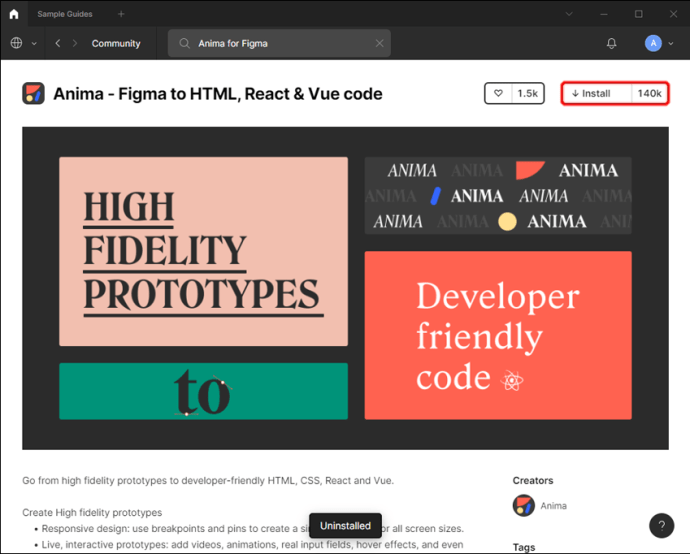Switch to the Sample Guides tab

(x=65, y=14)
